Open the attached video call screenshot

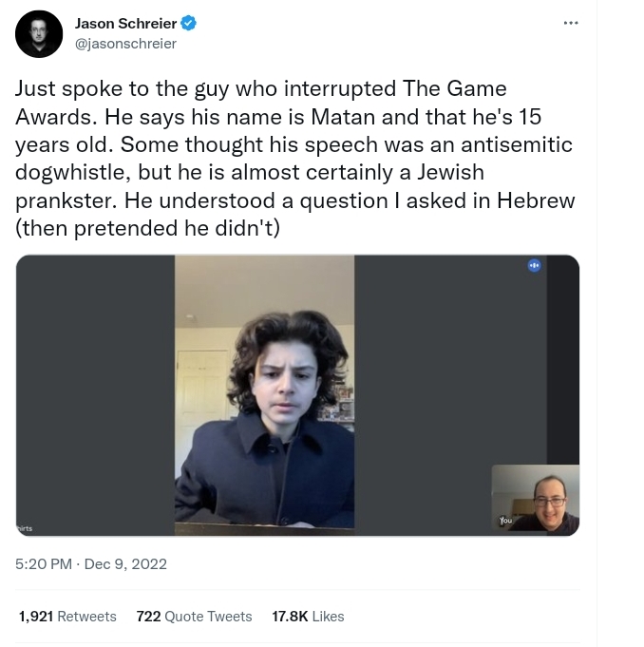click(x=297, y=395)
